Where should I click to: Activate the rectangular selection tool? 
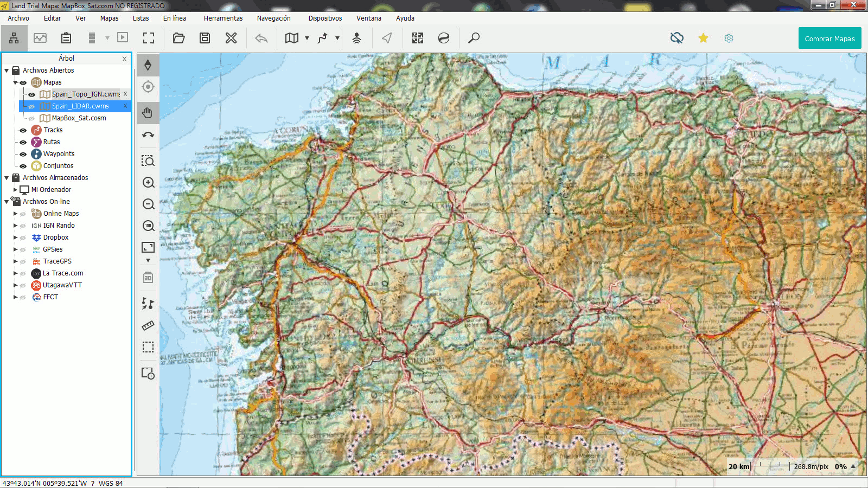[148, 347]
